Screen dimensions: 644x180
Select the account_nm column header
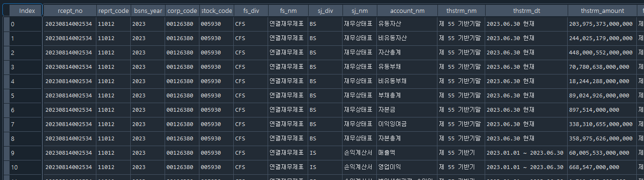407,11
